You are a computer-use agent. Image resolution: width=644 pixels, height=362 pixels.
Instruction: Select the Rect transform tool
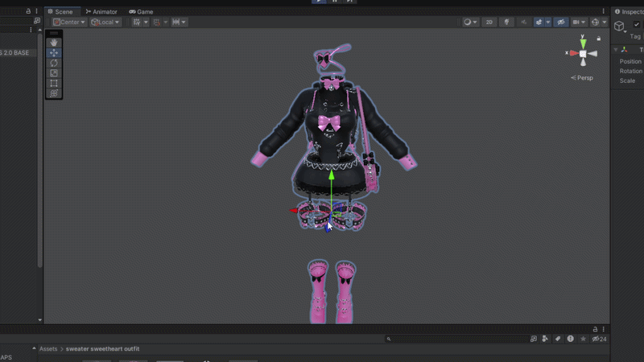tap(54, 83)
